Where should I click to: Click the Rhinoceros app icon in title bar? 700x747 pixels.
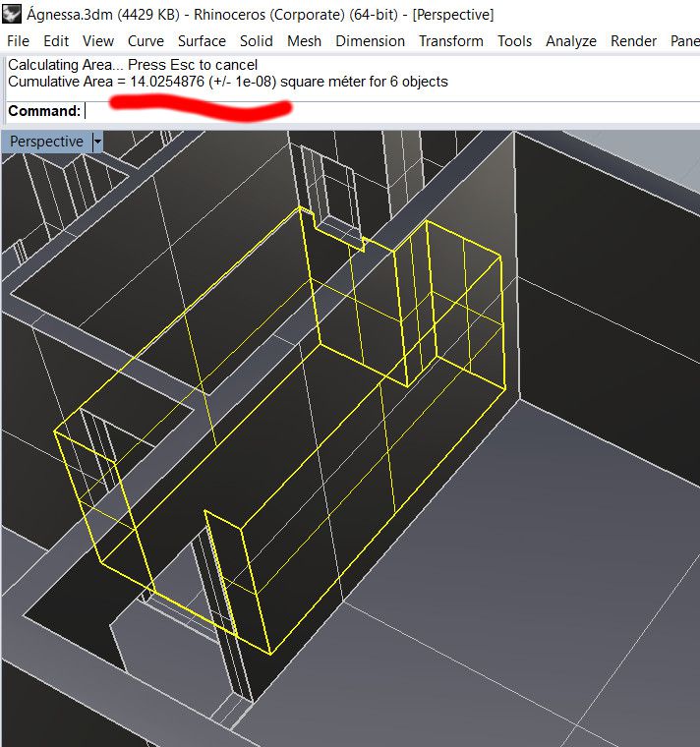point(12,14)
